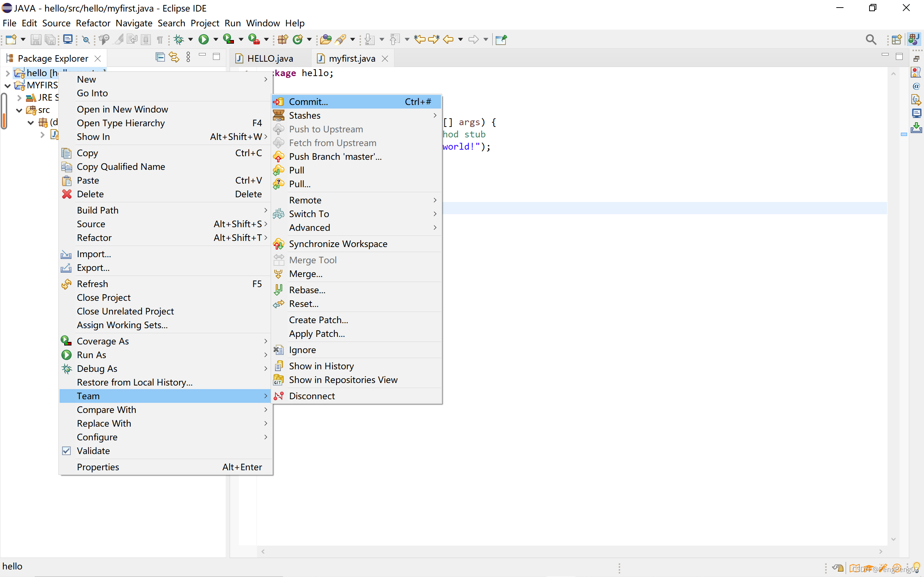The image size is (924, 577).
Task: Click the Open Type toolbar icon
Action: (x=325, y=39)
